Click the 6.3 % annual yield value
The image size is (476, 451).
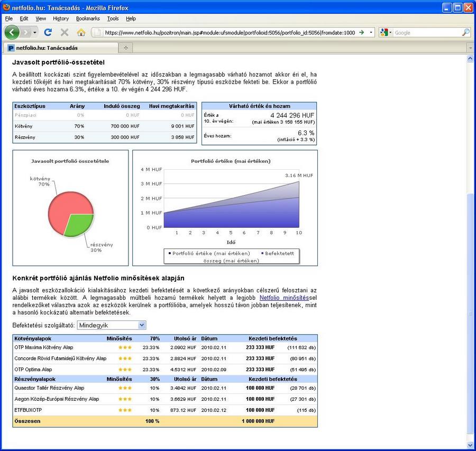pos(306,133)
